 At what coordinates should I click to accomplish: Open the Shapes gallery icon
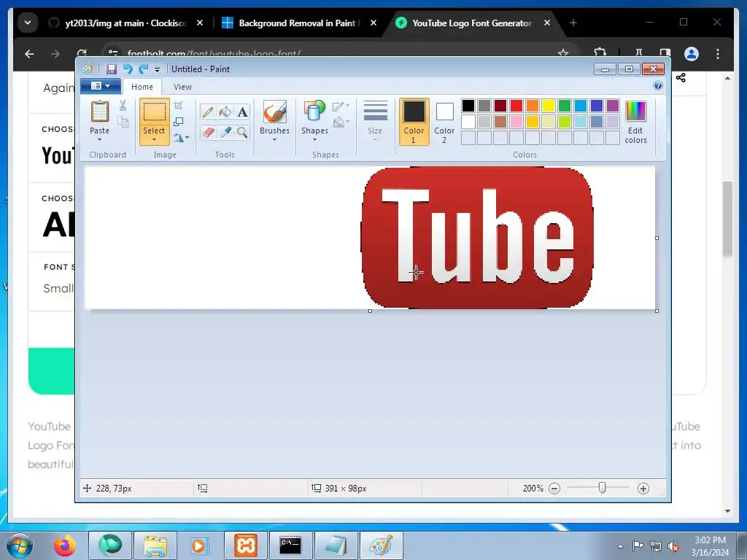(x=314, y=112)
